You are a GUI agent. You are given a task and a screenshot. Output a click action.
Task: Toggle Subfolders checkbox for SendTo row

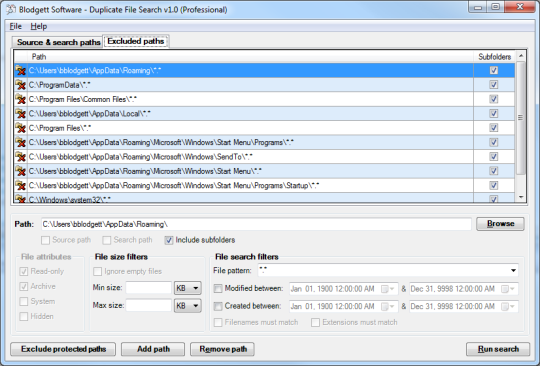click(494, 157)
